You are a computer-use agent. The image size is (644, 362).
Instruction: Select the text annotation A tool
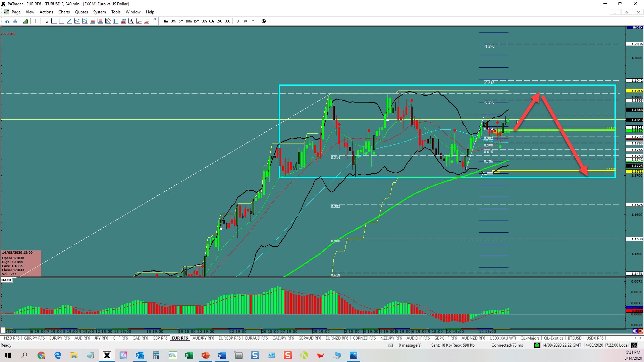pyautogui.click(x=131, y=21)
